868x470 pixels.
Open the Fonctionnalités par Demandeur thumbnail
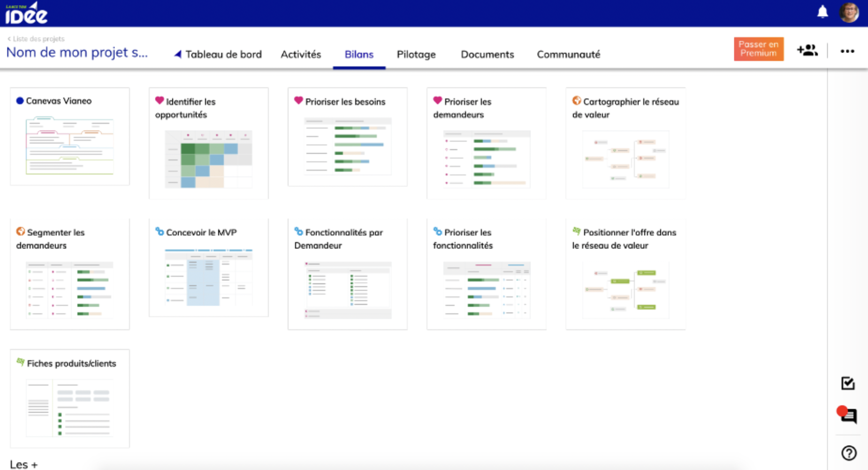tap(348, 290)
